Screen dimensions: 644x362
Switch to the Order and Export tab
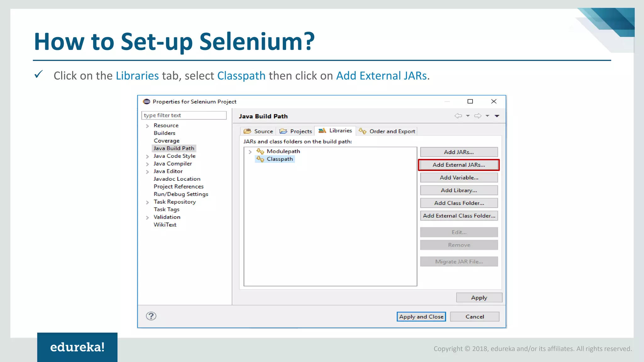(387, 131)
